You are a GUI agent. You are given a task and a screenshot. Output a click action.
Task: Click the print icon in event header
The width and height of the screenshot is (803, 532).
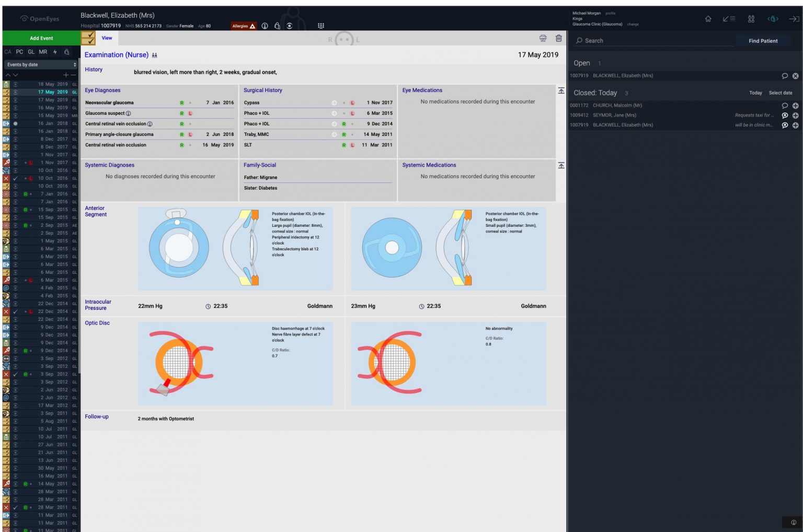[543, 38]
